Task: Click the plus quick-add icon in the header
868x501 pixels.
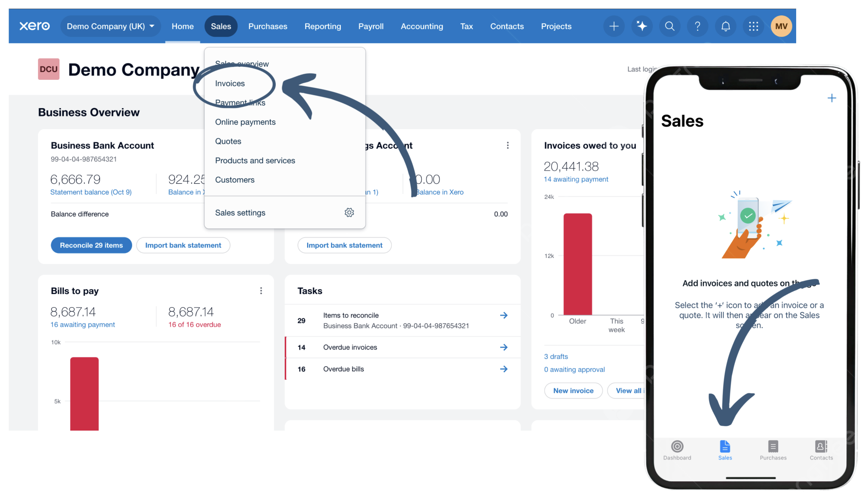Action: (614, 26)
